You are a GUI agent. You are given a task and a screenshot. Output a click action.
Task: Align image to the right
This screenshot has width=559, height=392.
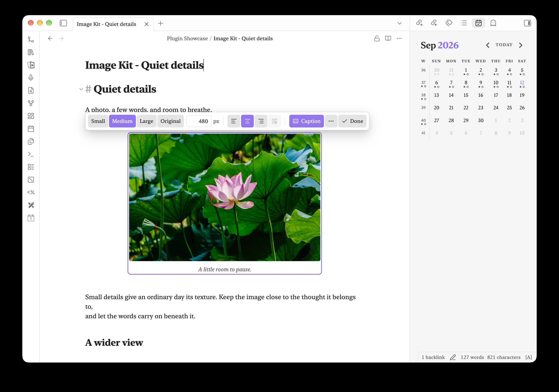pyautogui.click(x=261, y=121)
